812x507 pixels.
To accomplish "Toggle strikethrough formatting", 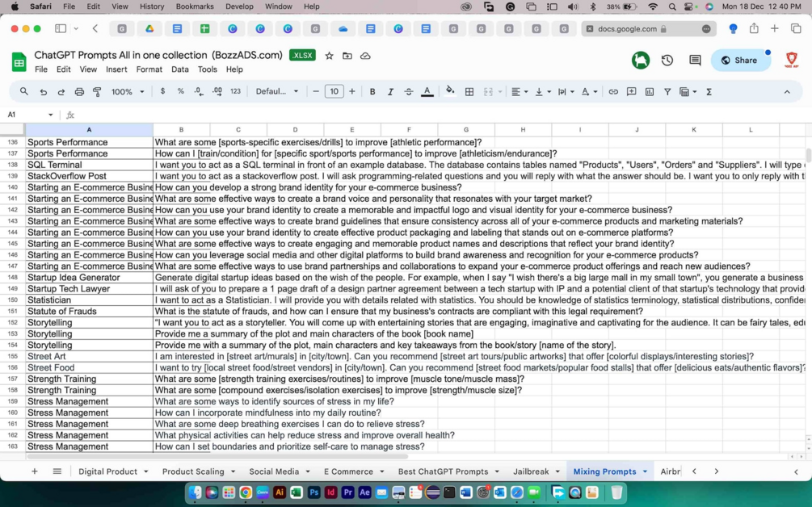I will click(x=409, y=91).
